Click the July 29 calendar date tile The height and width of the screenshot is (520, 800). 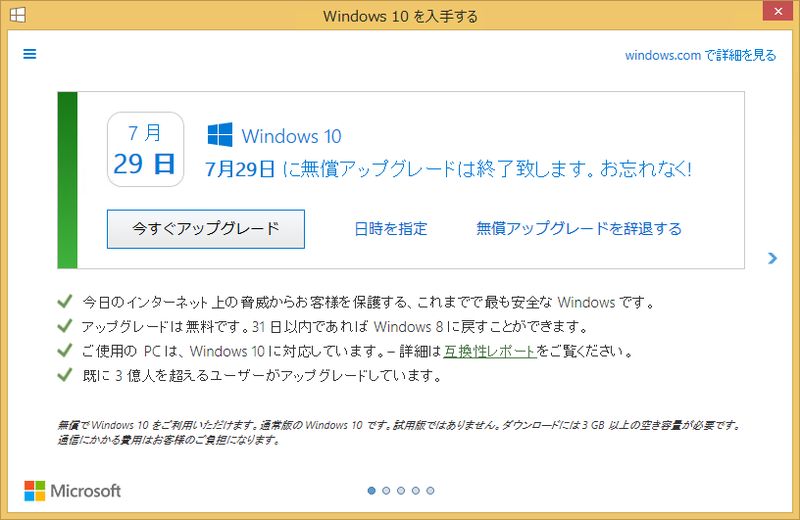(x=145, y=150)
